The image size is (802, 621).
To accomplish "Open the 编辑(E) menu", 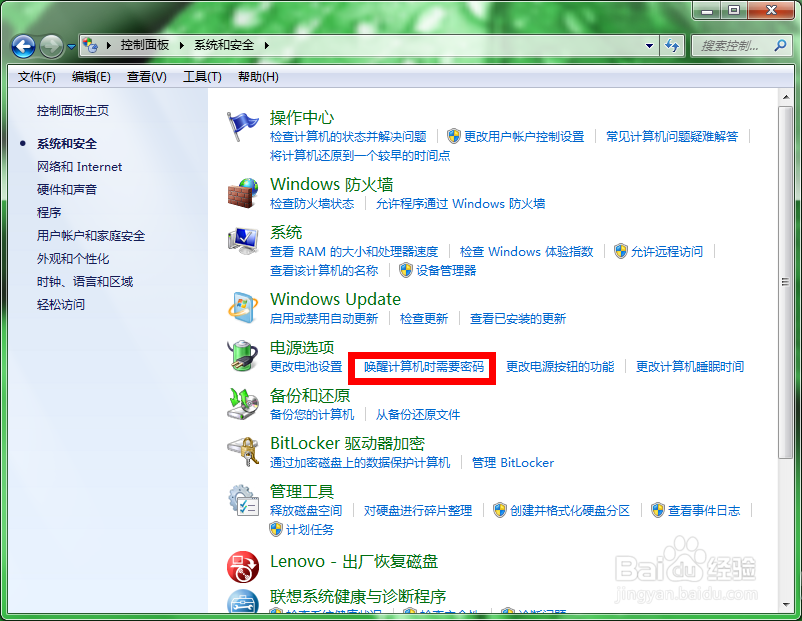I will [x=91, y=77].
